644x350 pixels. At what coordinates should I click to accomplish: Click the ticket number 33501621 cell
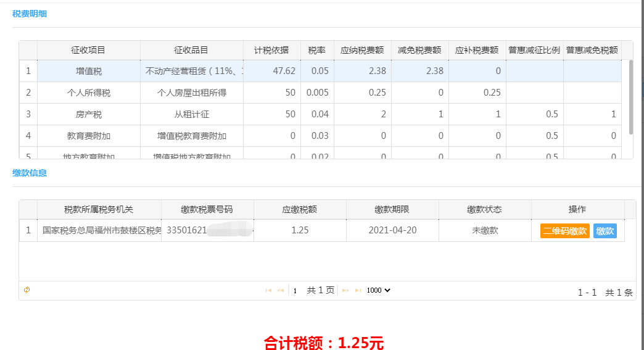pyautogui.click(x=207, y=230)
